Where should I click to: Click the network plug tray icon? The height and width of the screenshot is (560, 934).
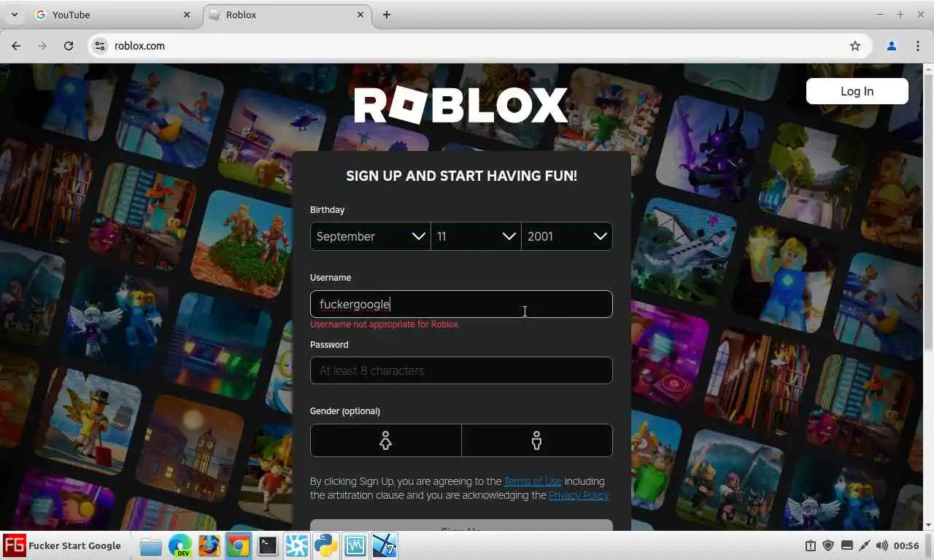point(864,545)
